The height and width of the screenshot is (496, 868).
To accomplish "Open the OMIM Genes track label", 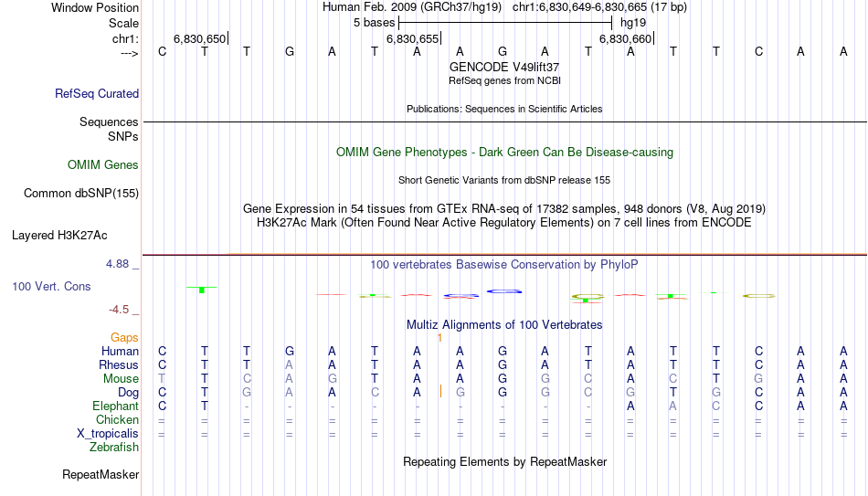I will (x=102, y=165).
